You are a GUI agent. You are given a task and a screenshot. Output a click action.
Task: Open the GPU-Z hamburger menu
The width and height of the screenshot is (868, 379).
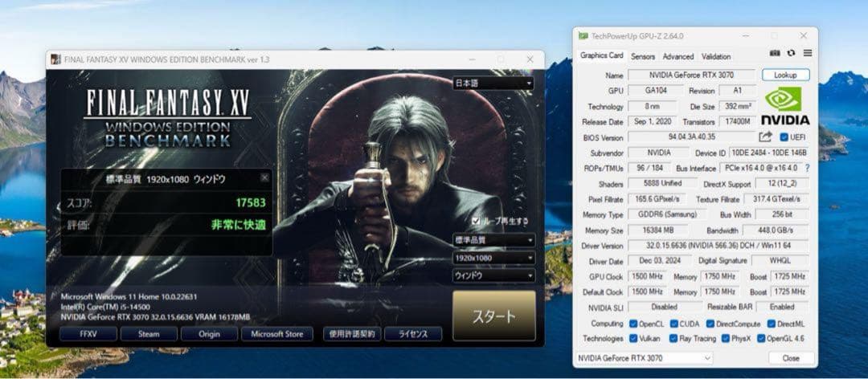tap(808, 52)
